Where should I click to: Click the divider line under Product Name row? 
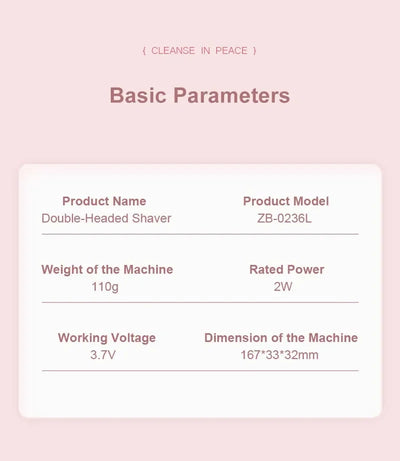pos(200,234)
